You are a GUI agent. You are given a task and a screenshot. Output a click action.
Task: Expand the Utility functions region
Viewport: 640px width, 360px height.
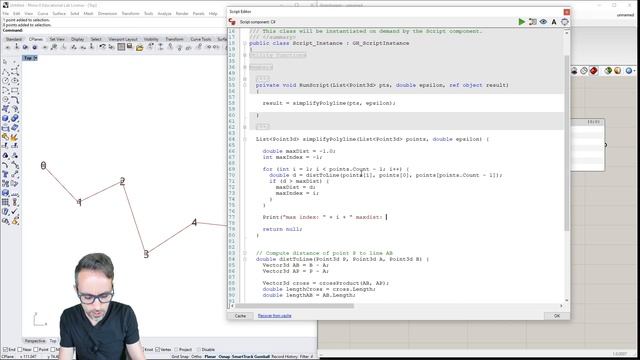click(x=244, y=55)
